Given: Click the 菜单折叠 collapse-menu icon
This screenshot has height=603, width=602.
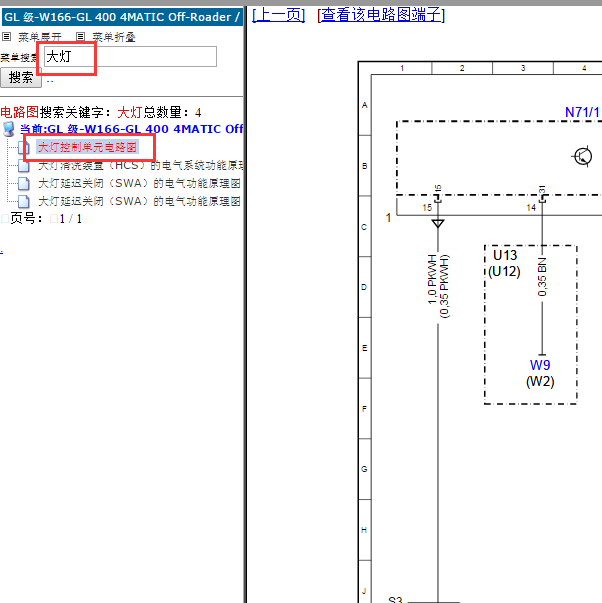Looking at the screenshot, I should pyautogui.click(x=80, y=37).
